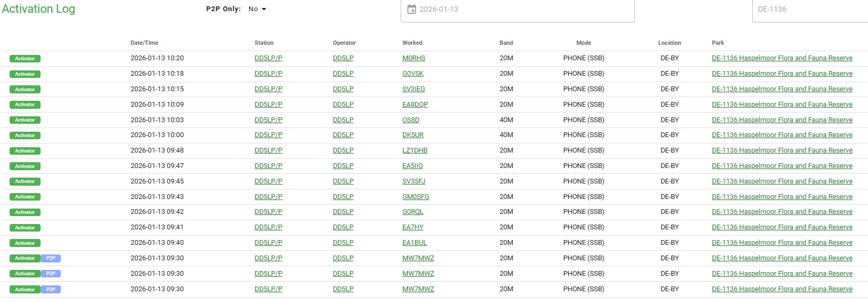This screenshot has width=868, height=303.
Task: Click P2P badge in first MW7MWZ row
Action: 51,258
